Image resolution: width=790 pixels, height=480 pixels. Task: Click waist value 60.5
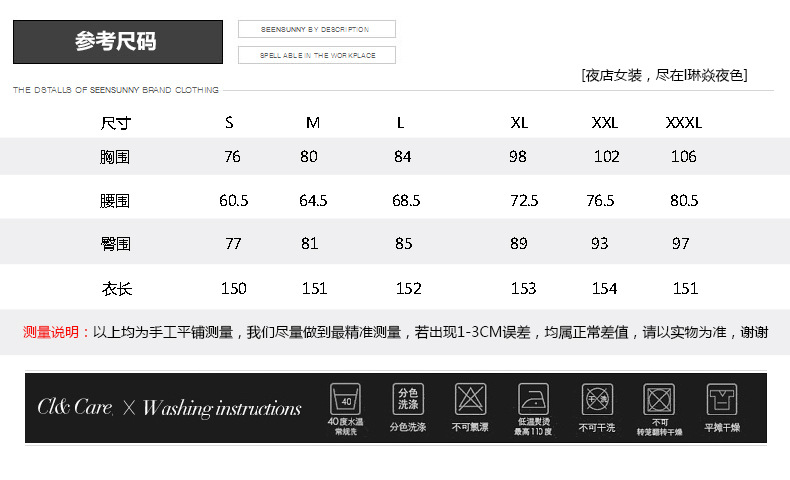234,201
